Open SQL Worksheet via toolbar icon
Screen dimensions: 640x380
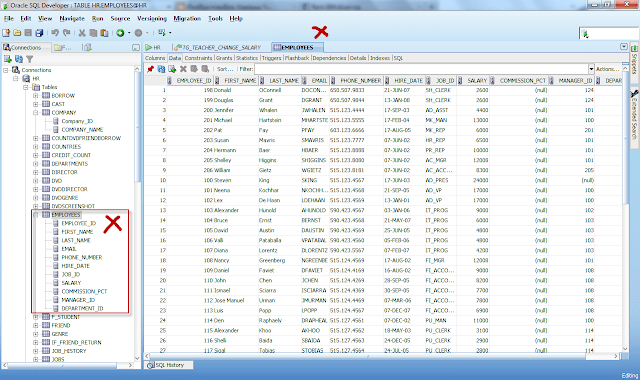pyautogui.click(x=162, y=33)
